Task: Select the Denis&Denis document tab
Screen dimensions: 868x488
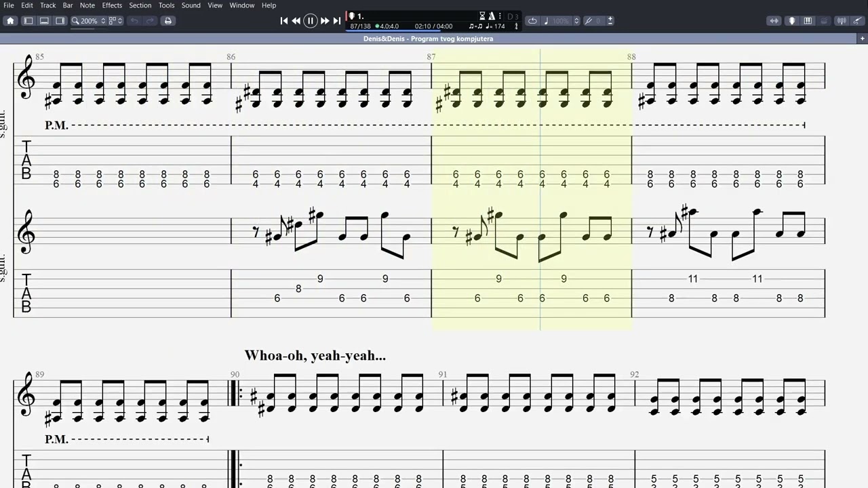Action: click(x=428, y=39)
